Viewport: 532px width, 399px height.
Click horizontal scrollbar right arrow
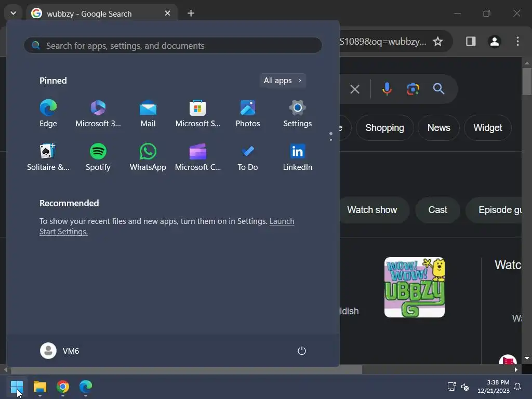click(x=516, y=369)
